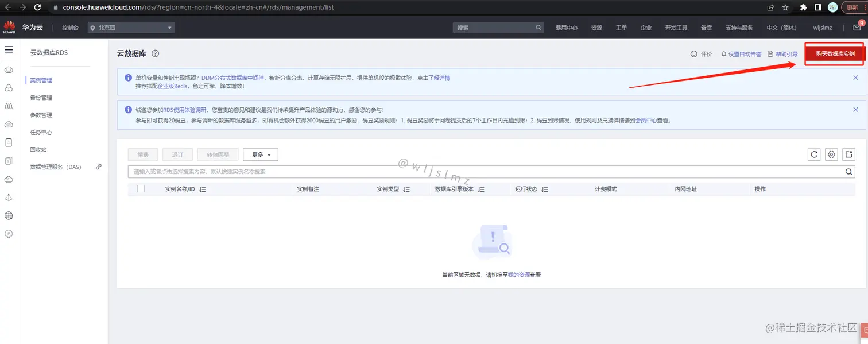Click the Huawei Cloud logo
This screenshot has height=344, width=868.
[x=10, y=27]
